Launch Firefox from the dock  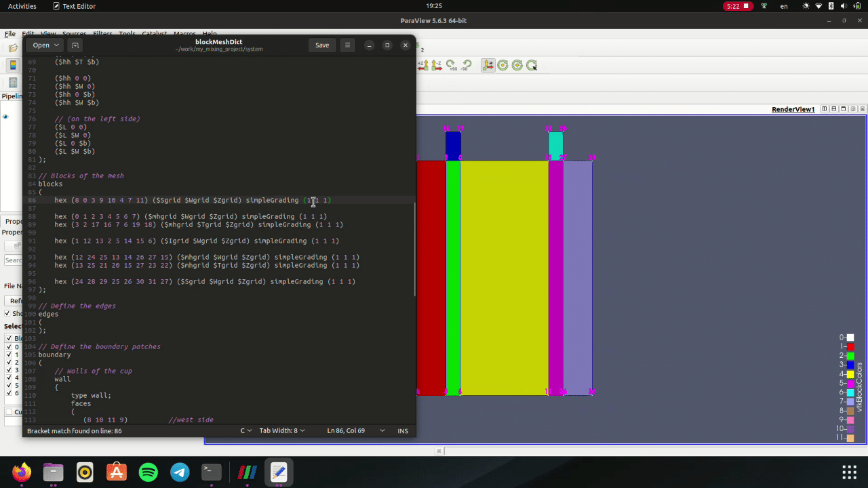tap(22, 472)
